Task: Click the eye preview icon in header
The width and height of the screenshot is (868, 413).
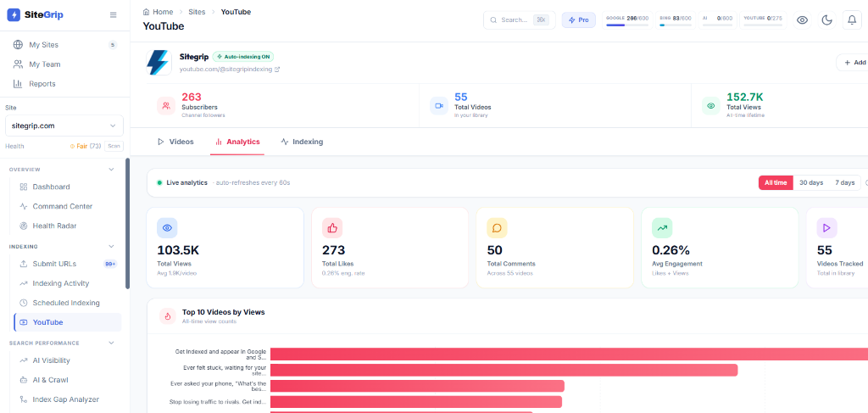Action: 802,20
